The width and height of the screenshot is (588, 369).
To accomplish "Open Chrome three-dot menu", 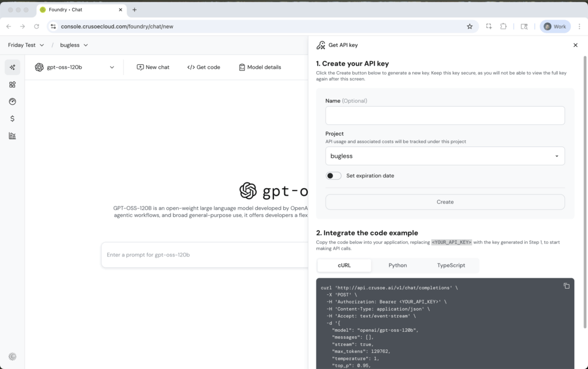I will click(x=579, y=26).
